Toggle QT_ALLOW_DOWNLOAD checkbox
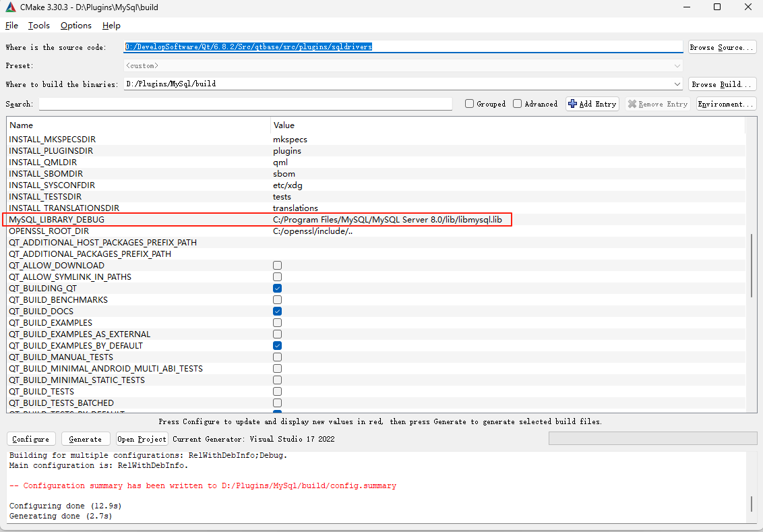763x532 pixels. (x=278, y=265)
